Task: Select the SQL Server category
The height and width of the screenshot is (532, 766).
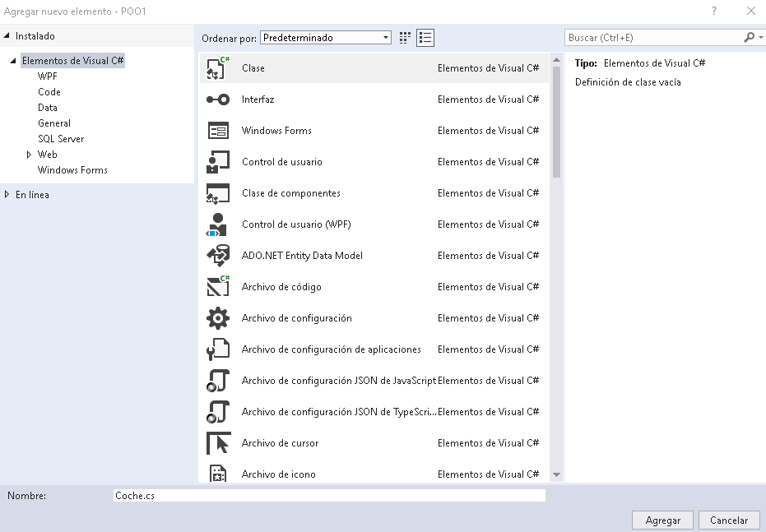Action: click(x=61, y=139)
